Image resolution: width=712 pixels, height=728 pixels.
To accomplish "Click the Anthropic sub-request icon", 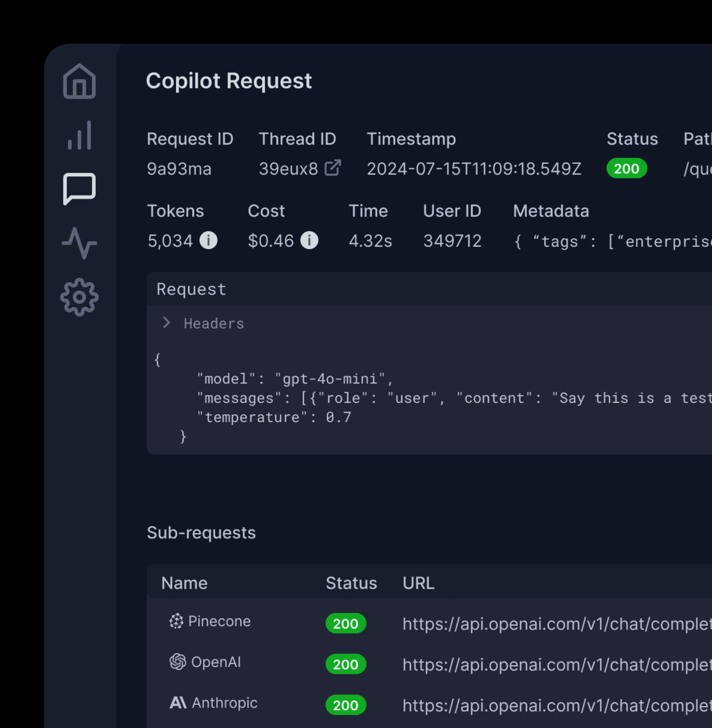I will [x=178, y=702].
